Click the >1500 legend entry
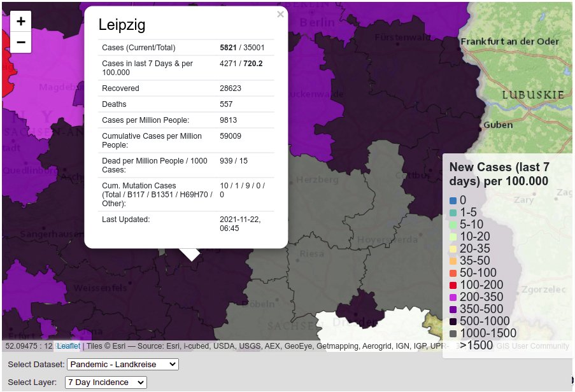 (476, 345)
